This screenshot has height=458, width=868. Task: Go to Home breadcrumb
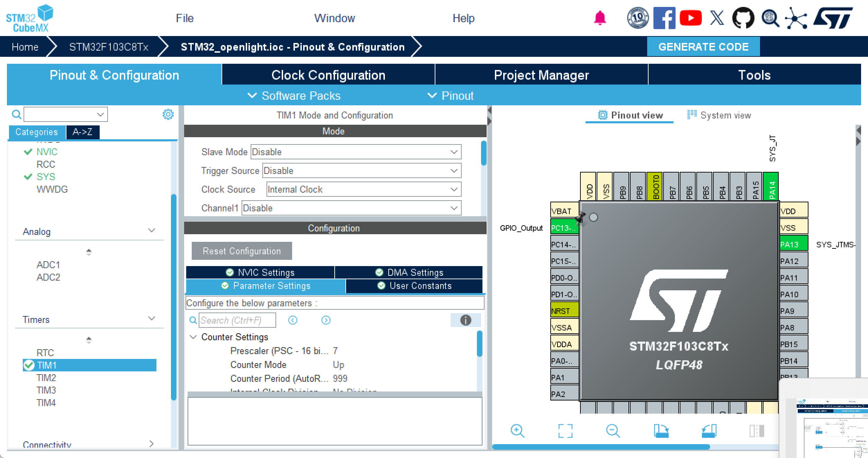(x=25, y=47)
